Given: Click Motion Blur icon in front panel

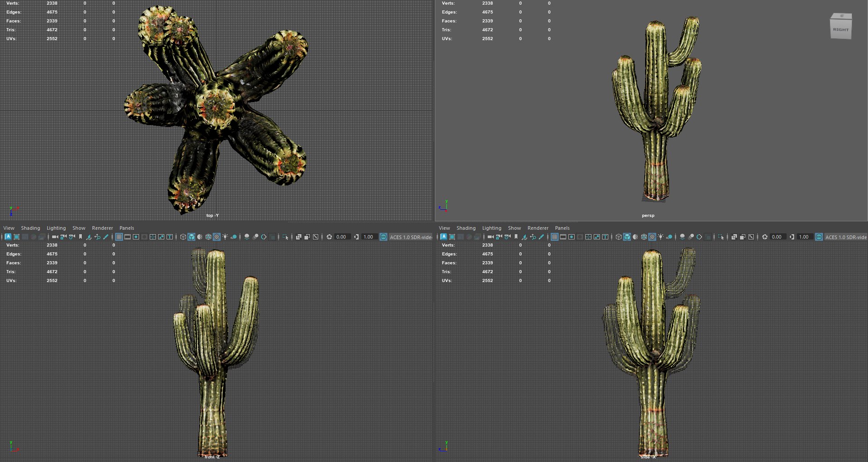Looking at the screenshot, I should [255, 237].
